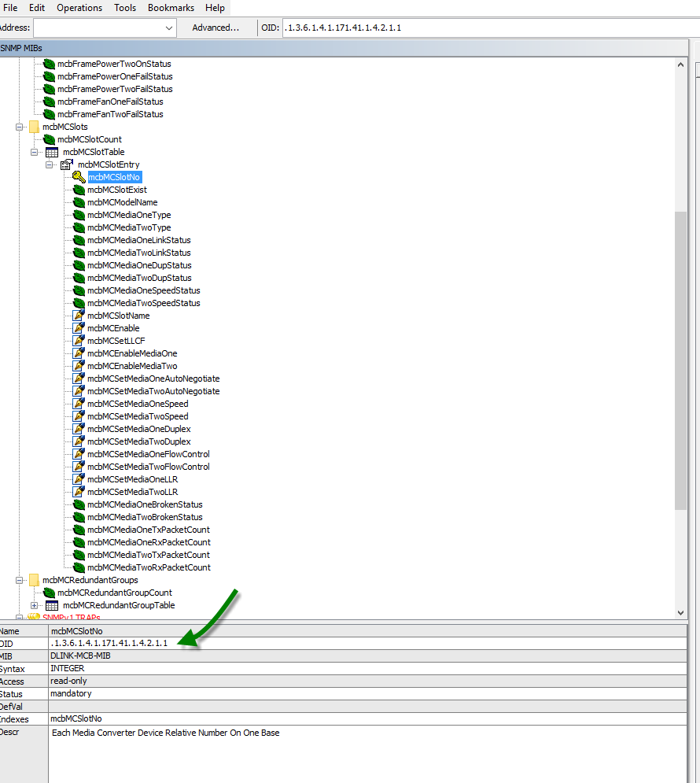Click the leaf icon next to mcbMCSlotCount
This screenshot has width=700, height=783.
coord(49,139)
